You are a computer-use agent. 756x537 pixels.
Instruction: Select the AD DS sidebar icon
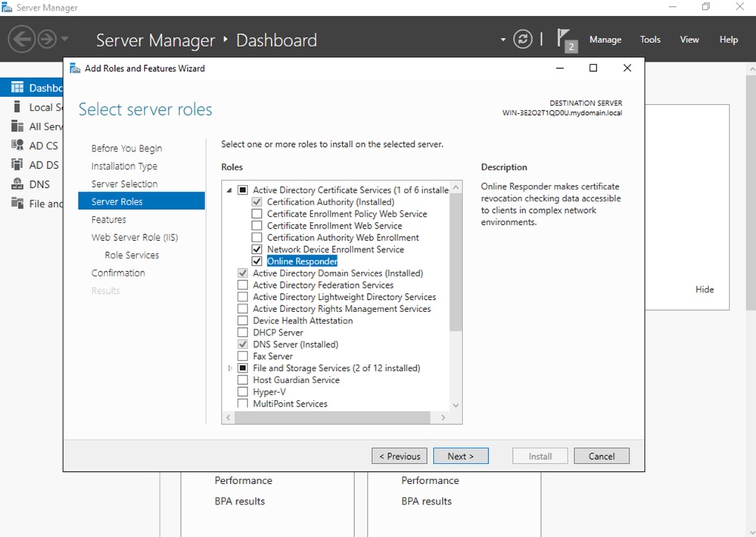tap(17, 164)
